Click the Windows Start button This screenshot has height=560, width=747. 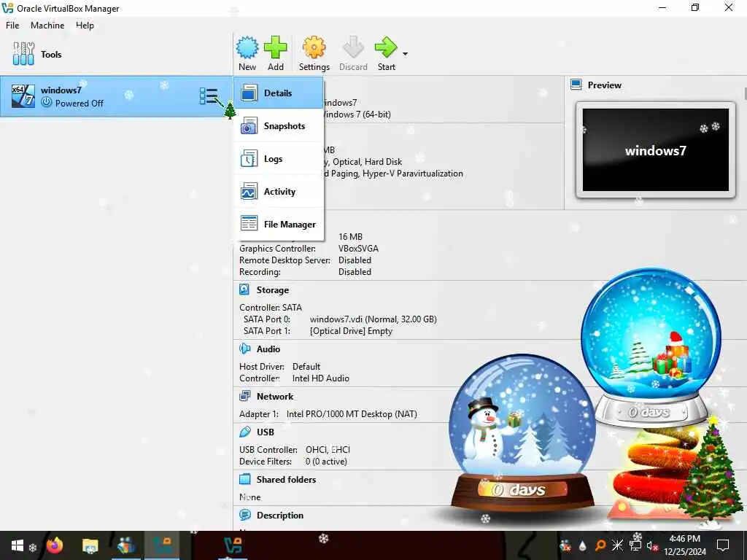coord(18,545)
